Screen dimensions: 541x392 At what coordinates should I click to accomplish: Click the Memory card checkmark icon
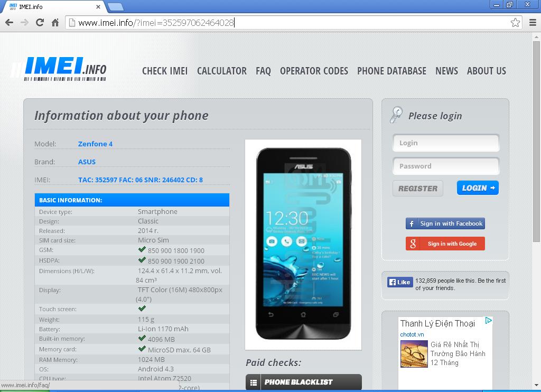142,349
